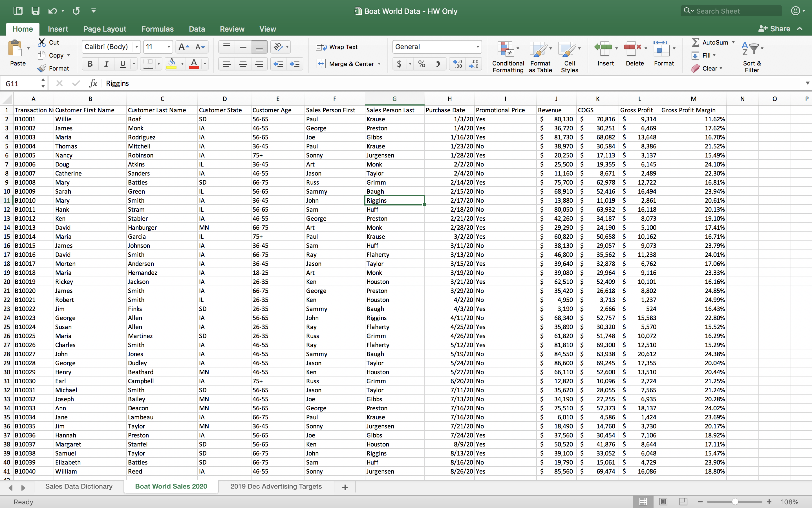The image size is (812, 508).
Task: Click the Insert Function fx button
Action: (x=93, y=83)
